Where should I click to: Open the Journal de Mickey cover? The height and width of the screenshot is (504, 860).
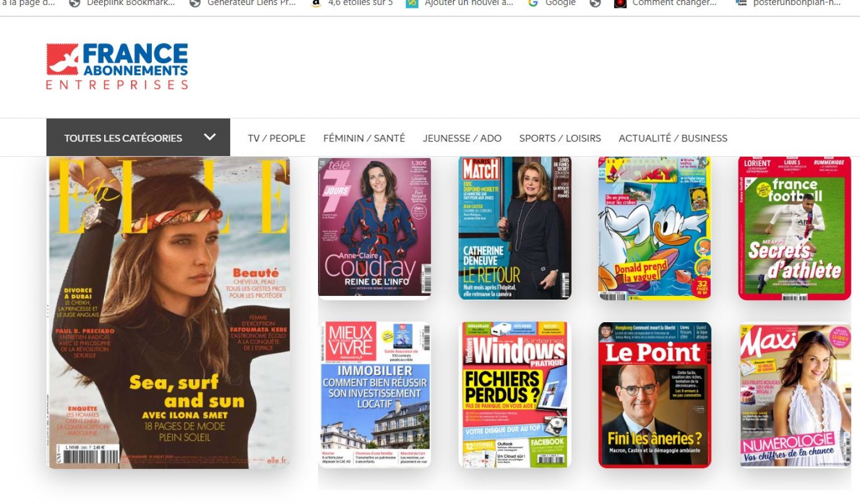click(655, 228)
